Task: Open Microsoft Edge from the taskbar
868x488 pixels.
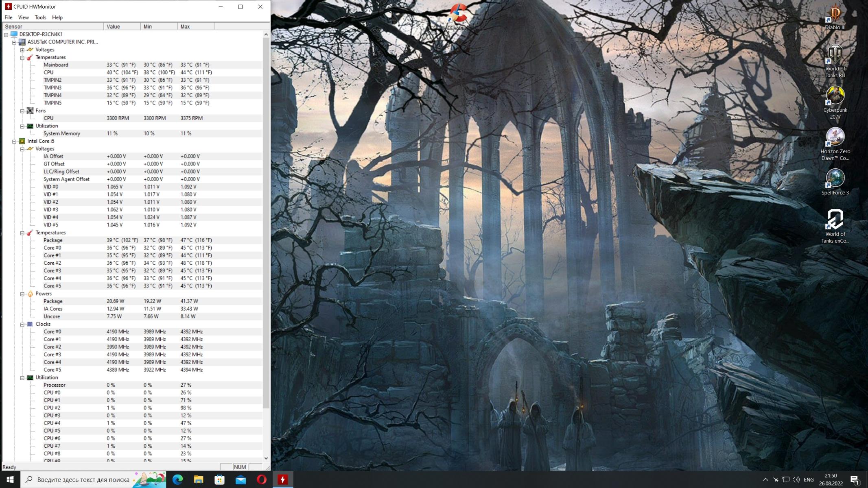Action: tap(177, 480)
